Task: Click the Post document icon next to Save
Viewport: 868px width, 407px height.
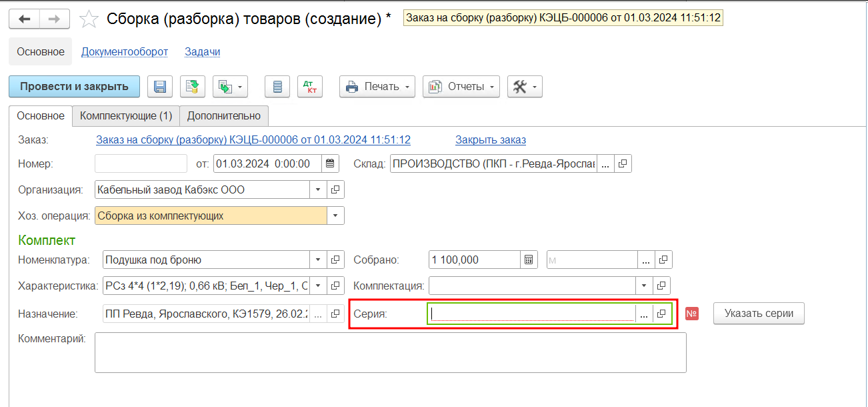Action: point(193,87)
